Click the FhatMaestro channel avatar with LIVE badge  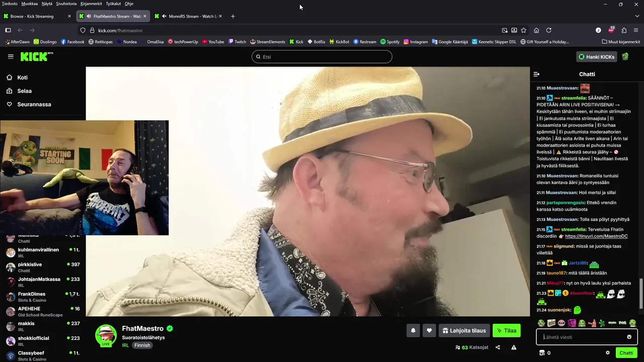pos(106,336)
